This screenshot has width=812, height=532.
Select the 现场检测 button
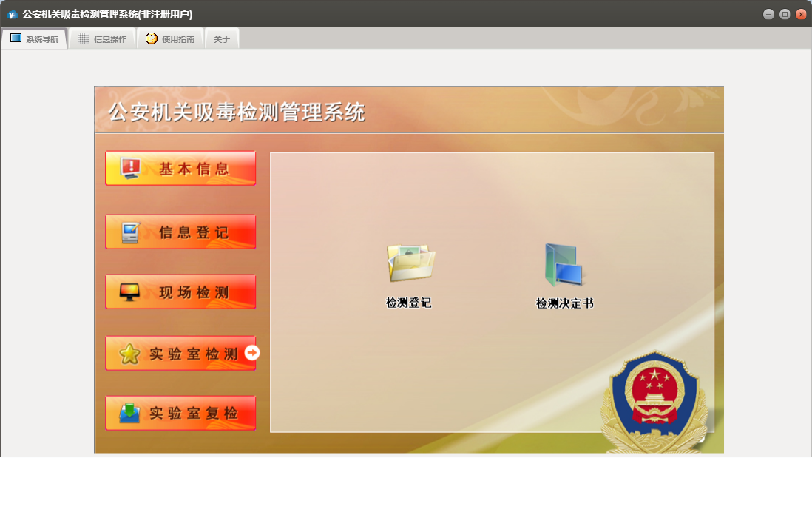(180, 292)
